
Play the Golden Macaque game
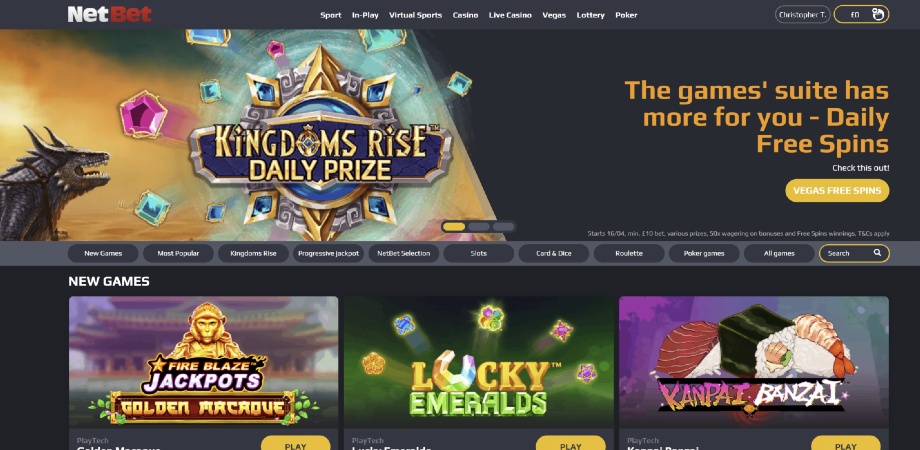(296, 444)
